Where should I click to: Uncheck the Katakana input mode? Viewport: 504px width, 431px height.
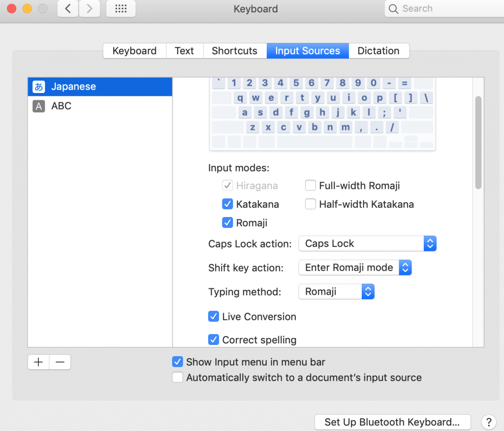tap(227, 204)
